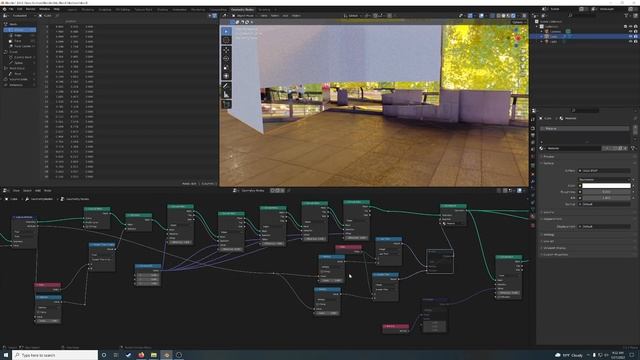Select the Move tool
The height and width of the screenshot is (360, 640).
pos(227,50)
